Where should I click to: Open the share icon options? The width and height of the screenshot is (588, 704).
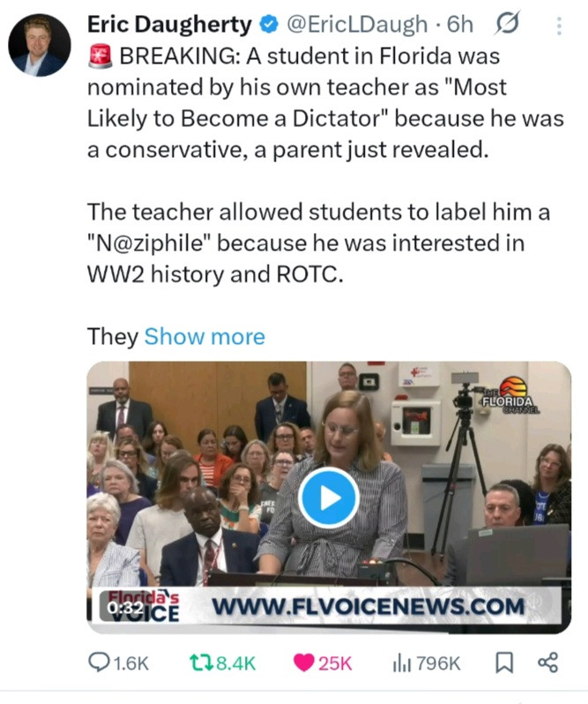(547, 663)
